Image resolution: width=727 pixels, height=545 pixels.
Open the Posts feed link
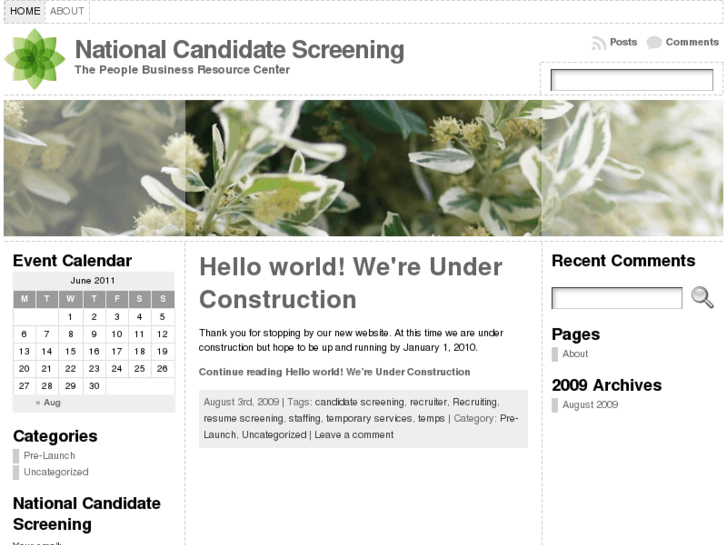623,42
